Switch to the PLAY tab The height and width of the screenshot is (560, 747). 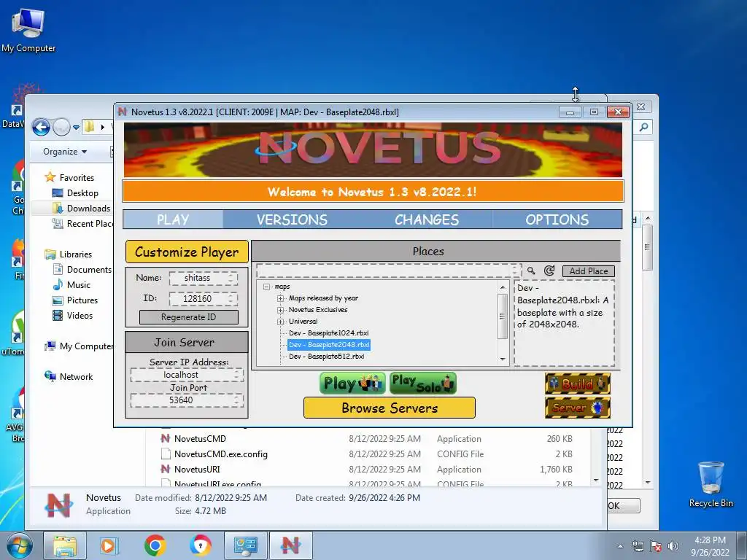click(173, 219)
